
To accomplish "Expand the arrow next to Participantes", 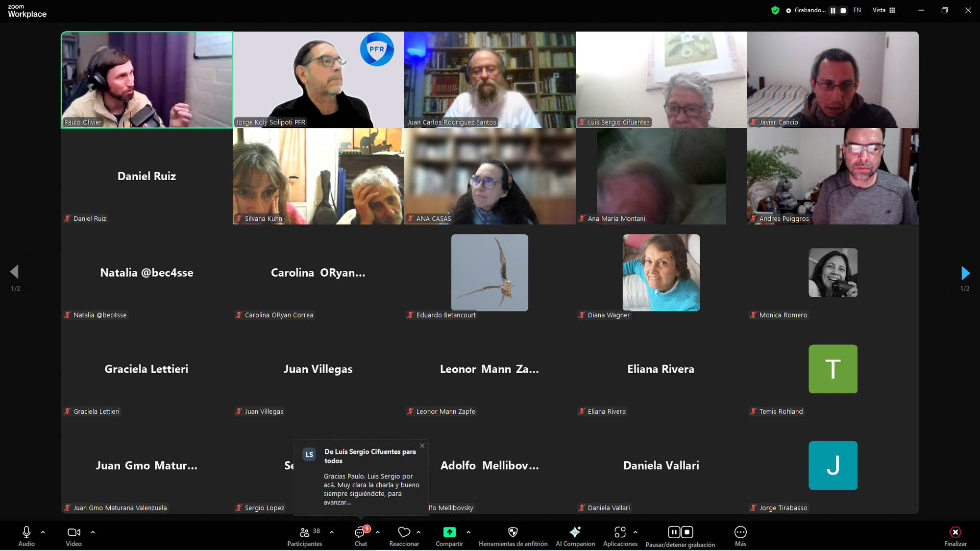I will (332, 532).
